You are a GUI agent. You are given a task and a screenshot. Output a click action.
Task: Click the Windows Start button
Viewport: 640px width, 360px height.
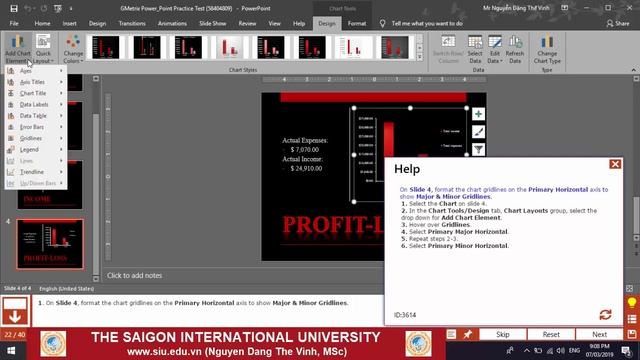point(11,351)
